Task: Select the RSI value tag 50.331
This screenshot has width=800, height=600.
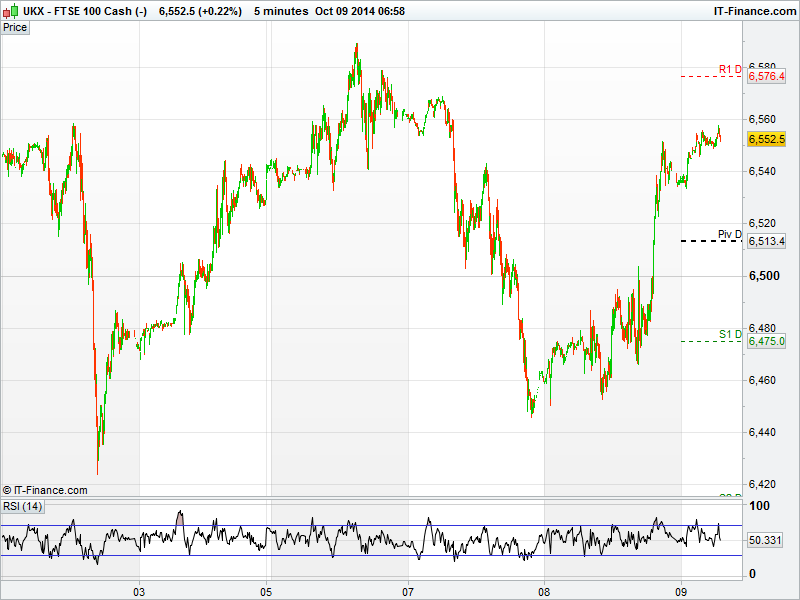Action: pos(766,540)
